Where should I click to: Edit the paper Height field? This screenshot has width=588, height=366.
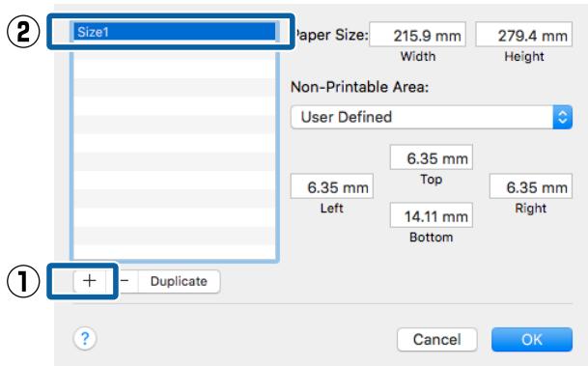[x=524, y=35]
